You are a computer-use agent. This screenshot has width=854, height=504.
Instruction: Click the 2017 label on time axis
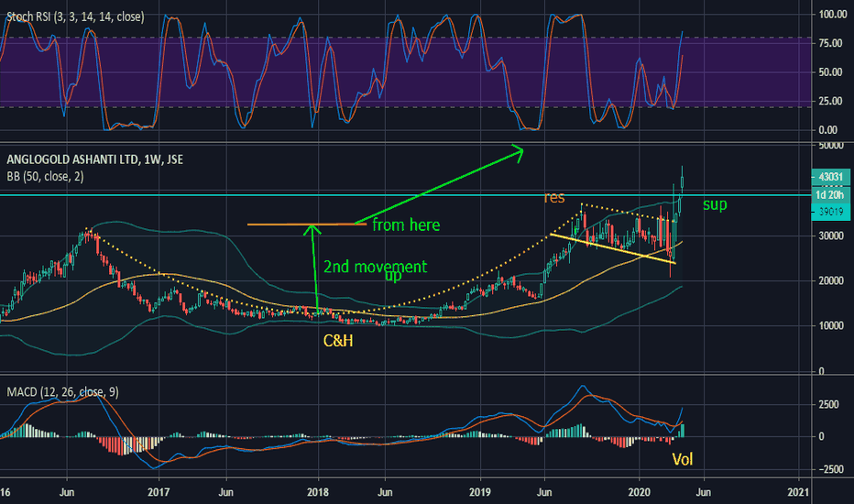[x=159, y=492]
